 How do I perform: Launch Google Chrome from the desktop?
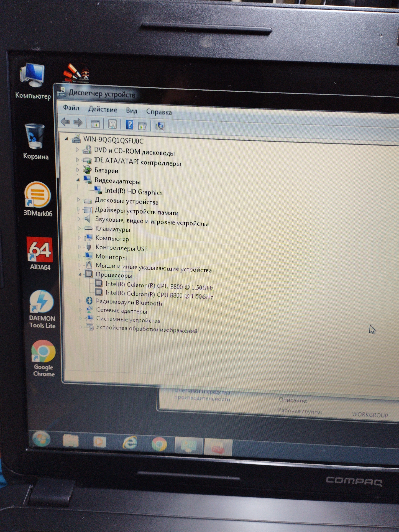click(x=44, y=358)
